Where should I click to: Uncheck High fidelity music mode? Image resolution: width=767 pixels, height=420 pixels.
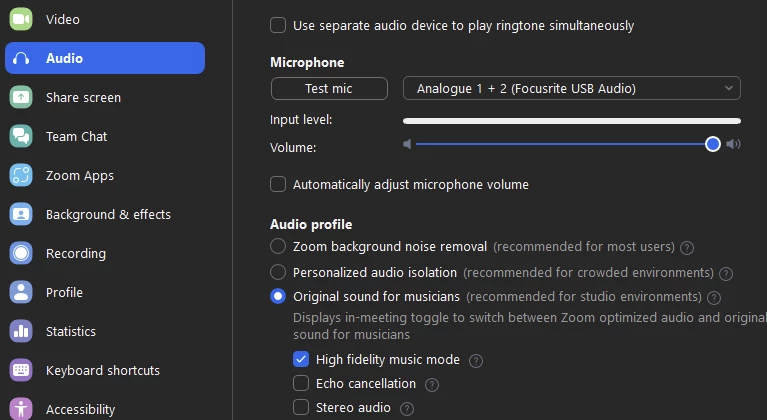coord(301,359)
